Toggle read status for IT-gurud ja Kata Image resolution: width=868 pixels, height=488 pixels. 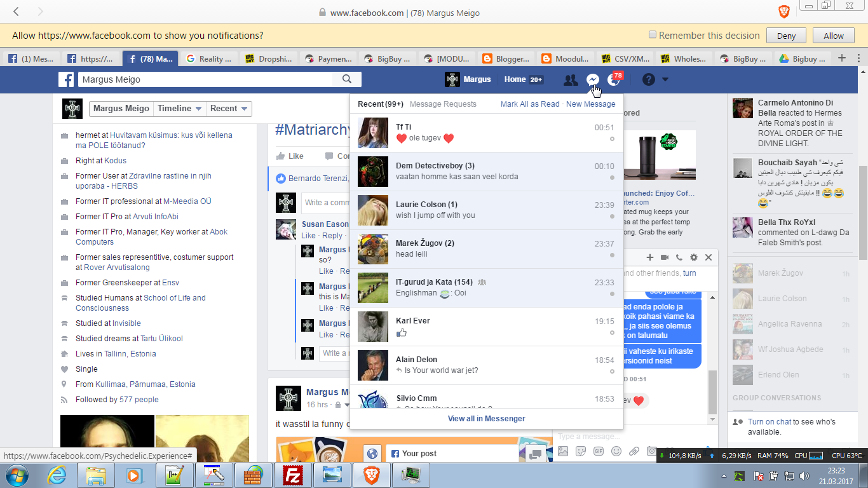(x=612, y=294)
